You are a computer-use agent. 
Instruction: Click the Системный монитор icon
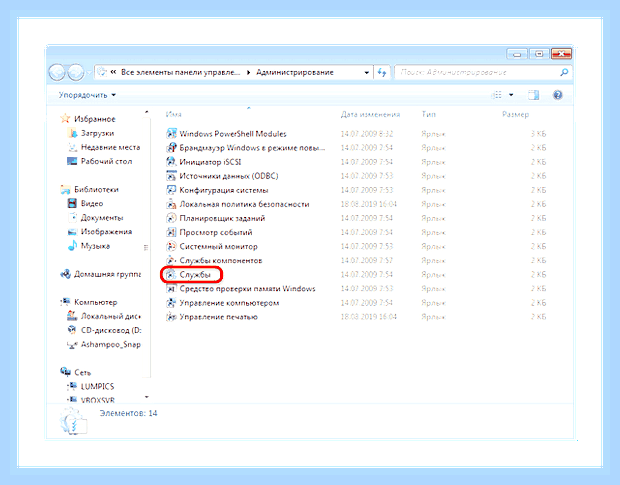coord(171,246)
